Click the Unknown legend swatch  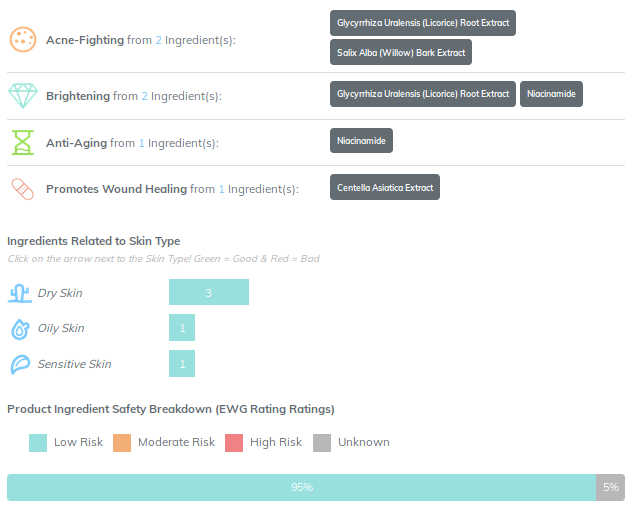click(322, 442)
